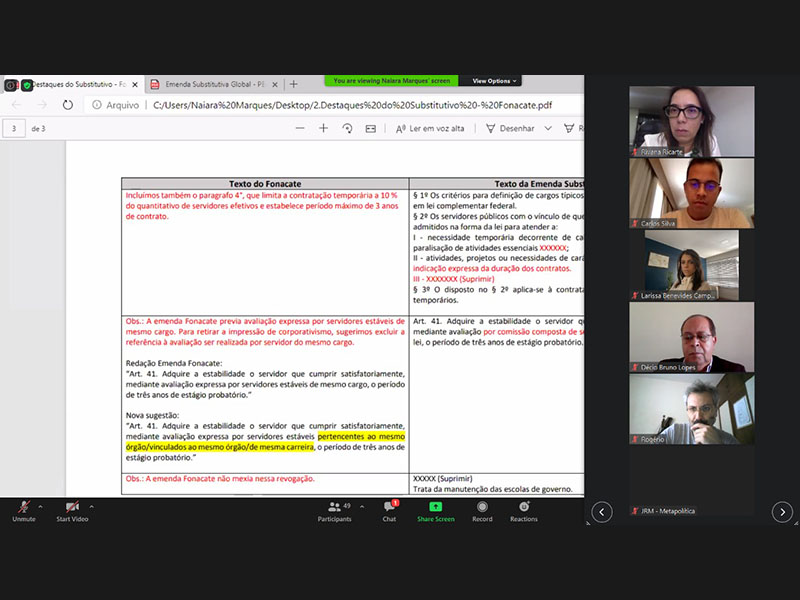
Task: Open a new browser tab
Action: tap(294, 85)
